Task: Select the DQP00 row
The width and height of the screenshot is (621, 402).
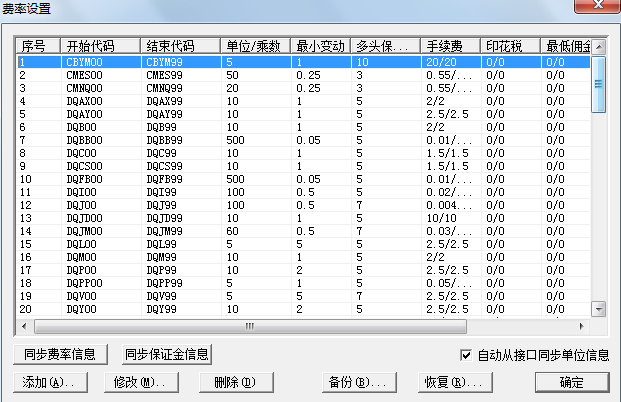Action: 303,270
